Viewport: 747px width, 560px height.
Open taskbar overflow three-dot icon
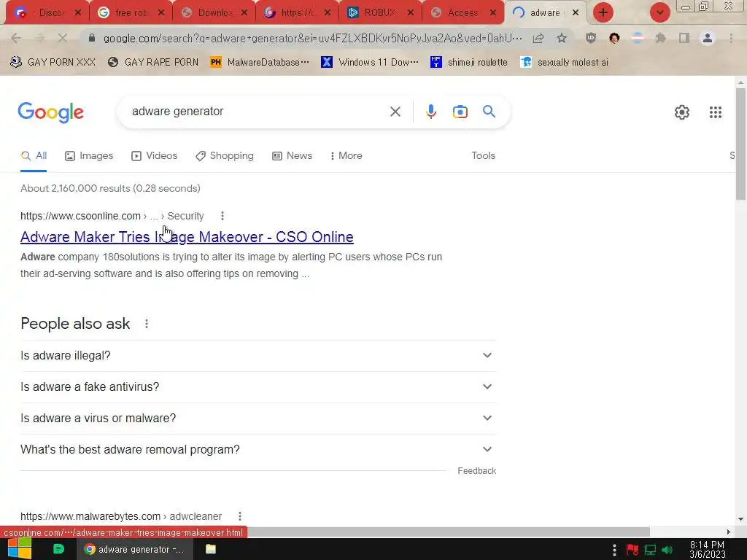[x=614, y=550]
